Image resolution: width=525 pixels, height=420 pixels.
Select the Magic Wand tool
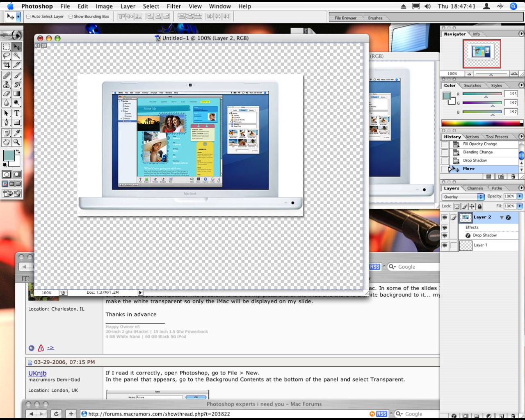(x=17, y=56)
